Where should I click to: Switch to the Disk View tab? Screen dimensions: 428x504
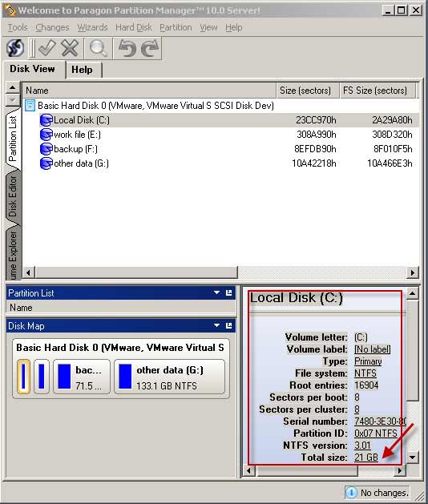[x=33, y=69]
